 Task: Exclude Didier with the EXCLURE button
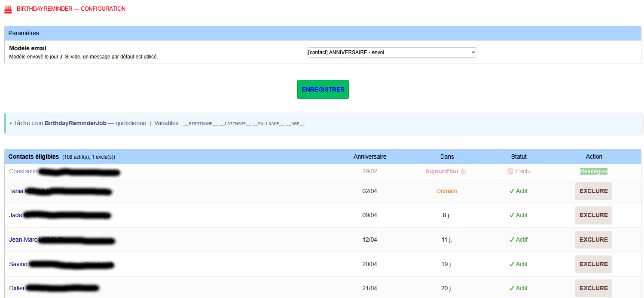(593, 288)
